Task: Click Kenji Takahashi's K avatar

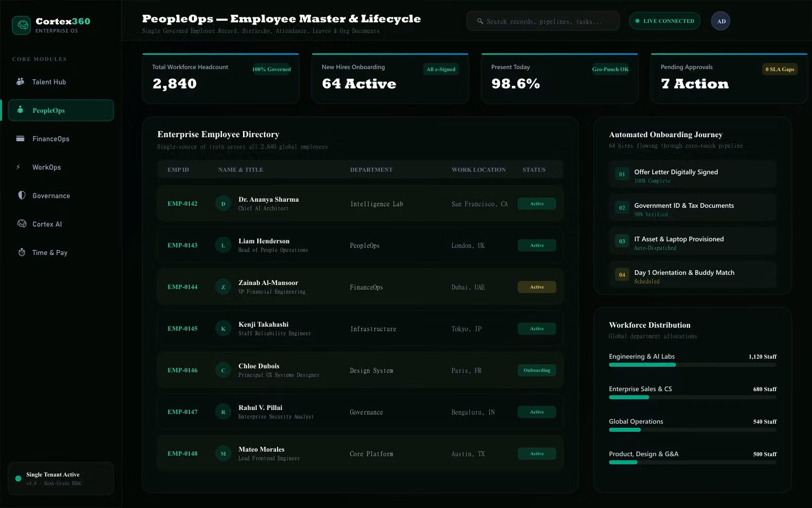Action: [x=223, y=329]
